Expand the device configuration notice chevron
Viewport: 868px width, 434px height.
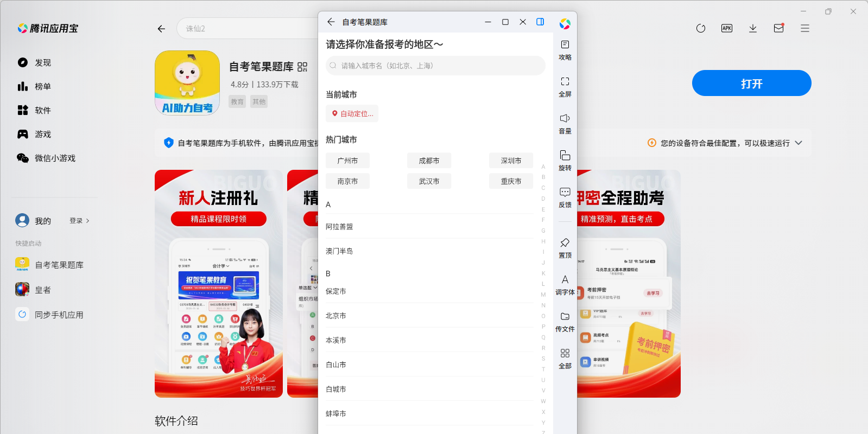point(799,143)
